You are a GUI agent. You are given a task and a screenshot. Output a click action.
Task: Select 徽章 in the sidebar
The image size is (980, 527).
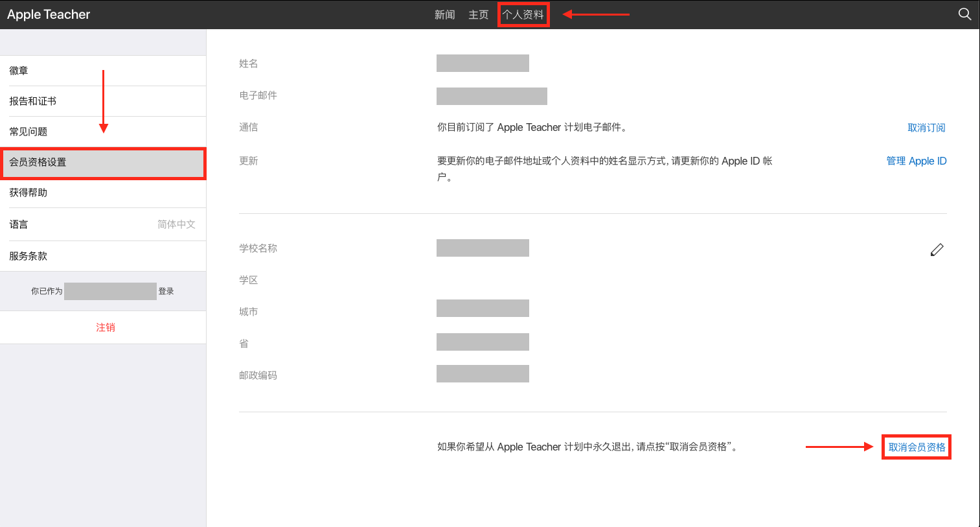click(x=103, y=71)
